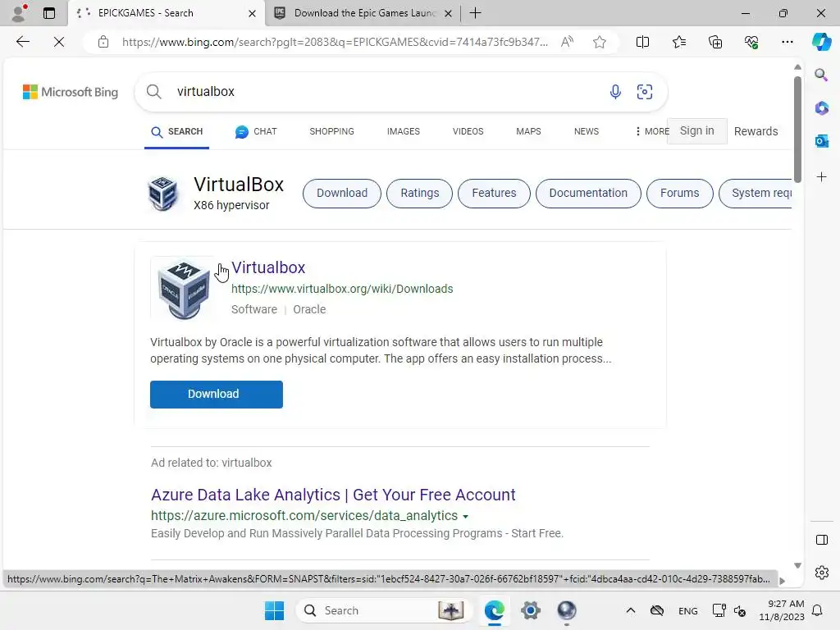Open the Edge profile icon
Viewport: 840px width, 630px height.
(x=19, y=13)
